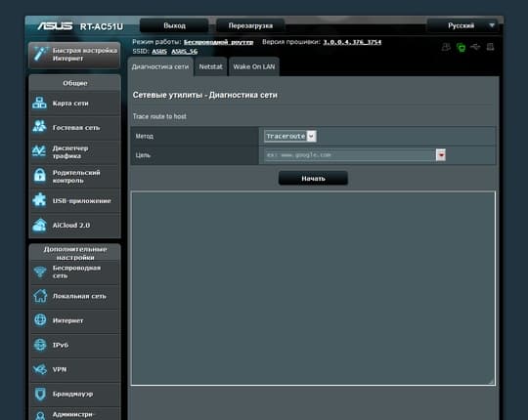Click the "Метод" row label
The image size is (528, 420).
tap(145, 136)
